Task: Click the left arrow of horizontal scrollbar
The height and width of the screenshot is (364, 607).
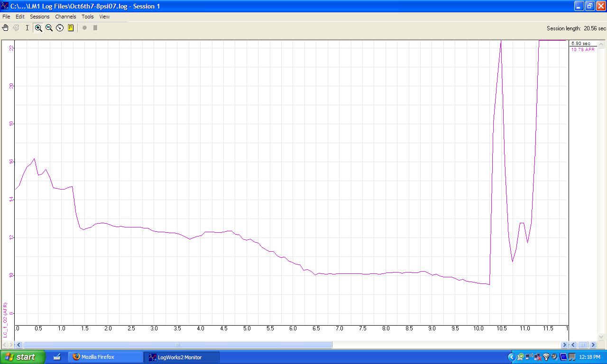Action: 18,345
